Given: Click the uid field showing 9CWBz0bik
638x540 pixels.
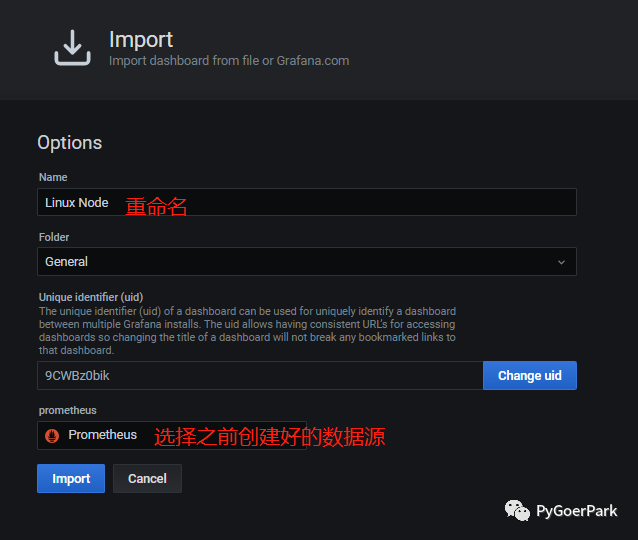Looking at the screenshot, I should (260, 376).
